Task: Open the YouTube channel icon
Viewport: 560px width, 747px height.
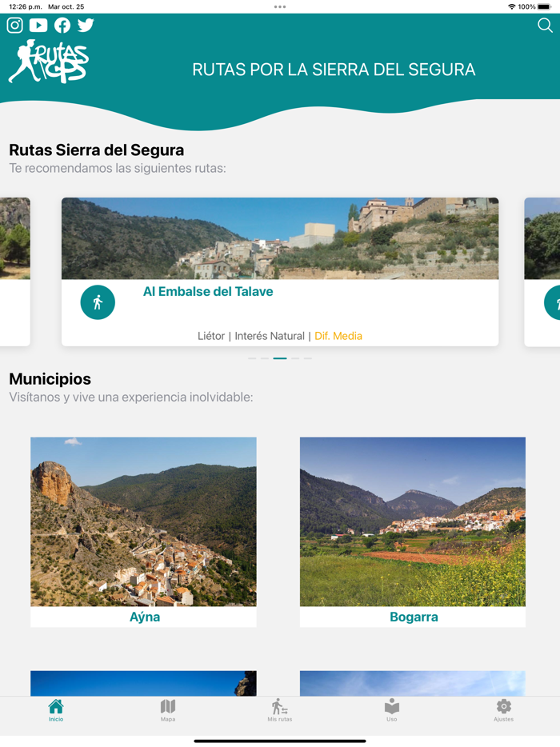Action: (38, 26)
